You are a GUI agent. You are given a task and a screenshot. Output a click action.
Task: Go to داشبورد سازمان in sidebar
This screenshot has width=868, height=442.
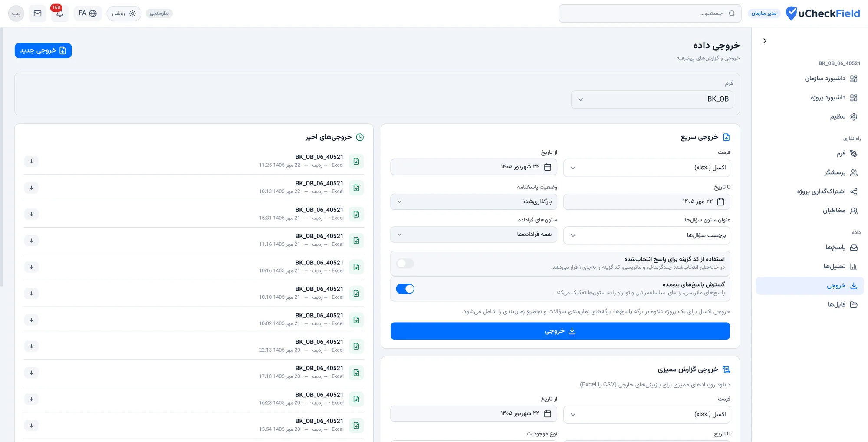[x=810, y=79]
